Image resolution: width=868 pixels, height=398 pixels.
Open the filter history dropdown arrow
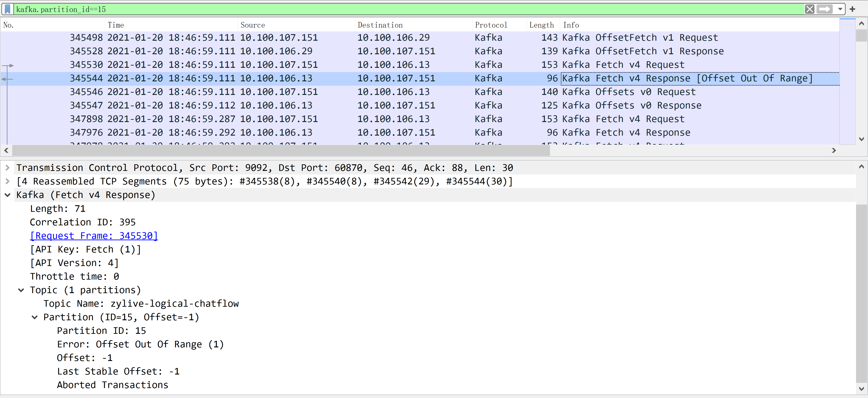840,9
